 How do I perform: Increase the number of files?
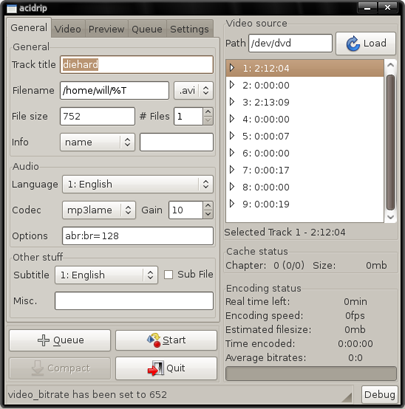(208, 112)
